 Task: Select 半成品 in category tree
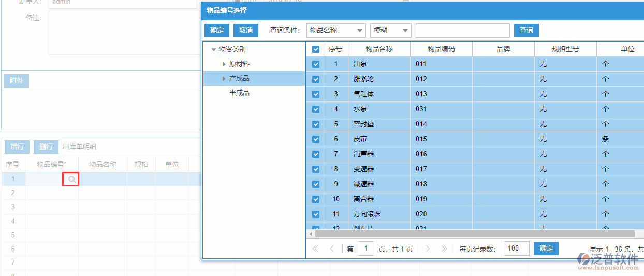pos(239,93)
